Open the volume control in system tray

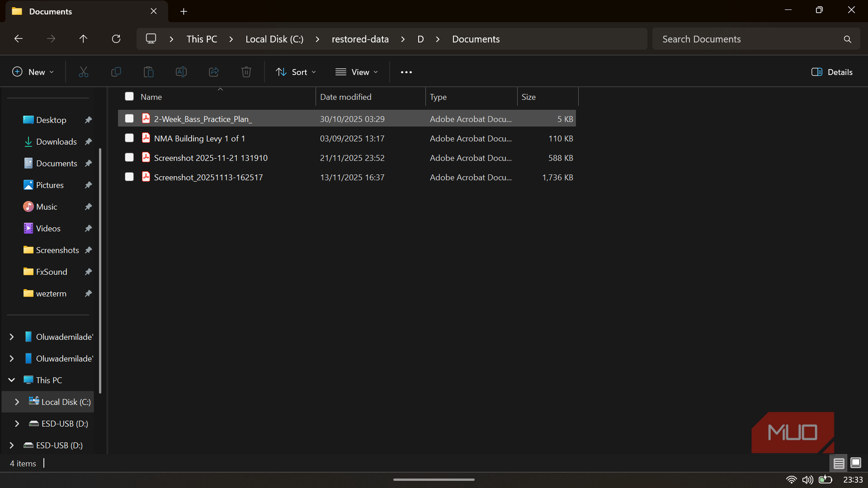coord(808,480)
